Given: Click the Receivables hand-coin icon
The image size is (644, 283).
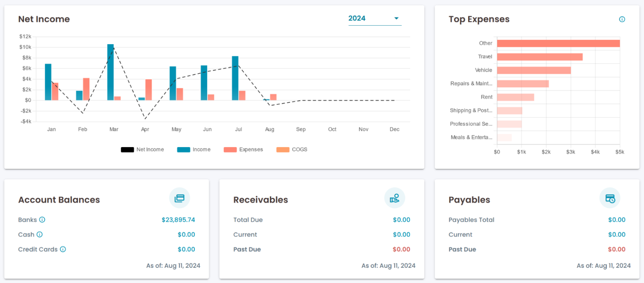Looking at the screenshot, I should 394,198.
